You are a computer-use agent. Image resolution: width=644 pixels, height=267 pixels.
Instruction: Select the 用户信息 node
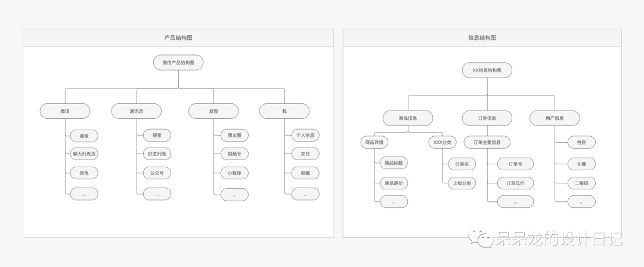pos(555,118)
